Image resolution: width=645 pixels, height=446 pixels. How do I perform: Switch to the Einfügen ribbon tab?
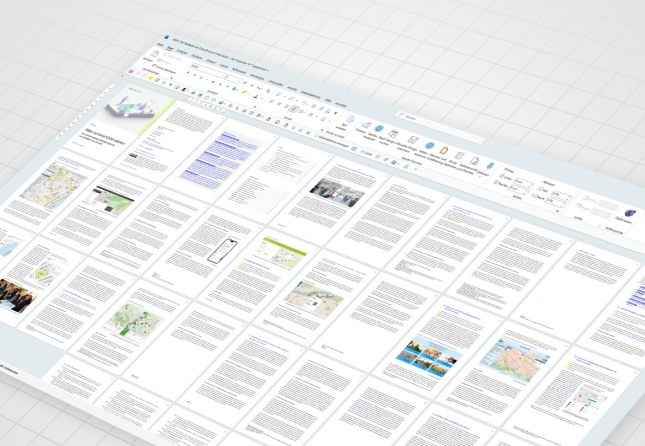pyautogui.click(x=182, y=52)
